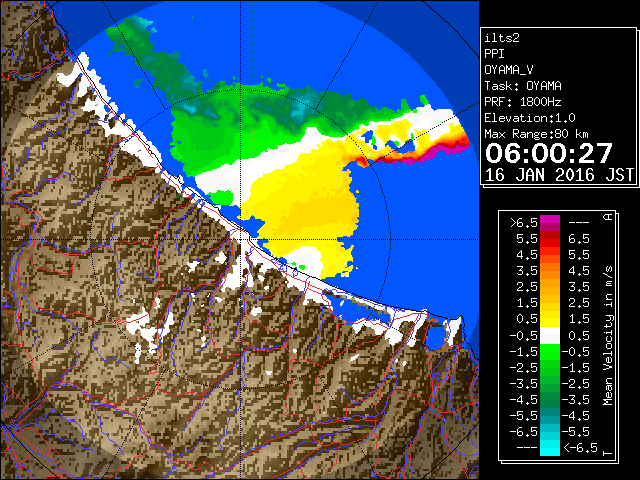640x480 pixels.
Task: Click the '-5.5' right-column legend label
Action: click(576, 432)
